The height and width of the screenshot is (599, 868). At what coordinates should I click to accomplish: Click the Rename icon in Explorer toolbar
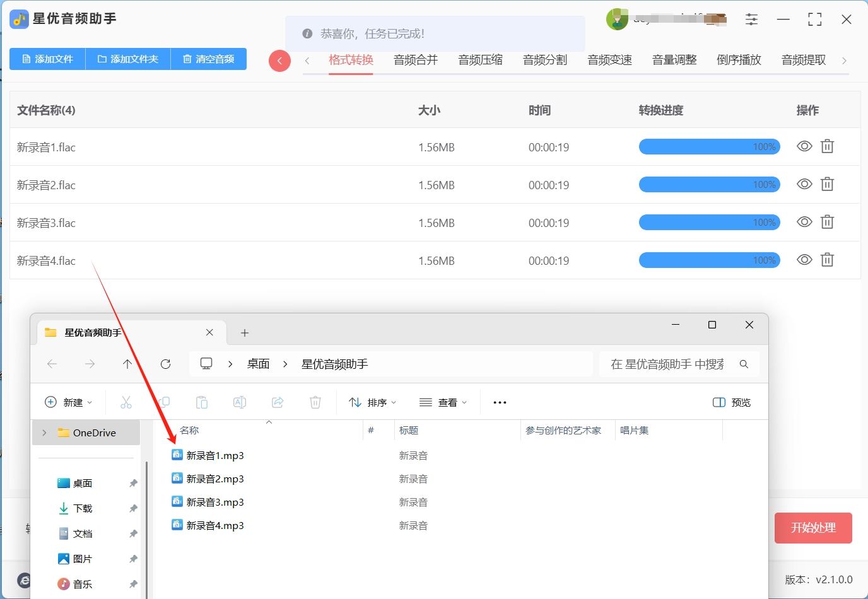[x=240, y=402]
